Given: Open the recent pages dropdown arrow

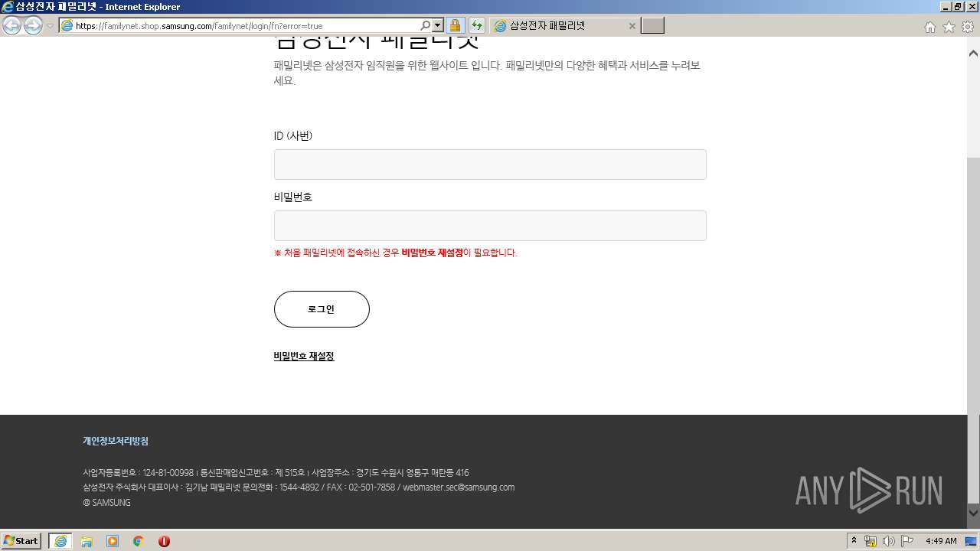Looking at the screenshot, I should click(50, 26).
